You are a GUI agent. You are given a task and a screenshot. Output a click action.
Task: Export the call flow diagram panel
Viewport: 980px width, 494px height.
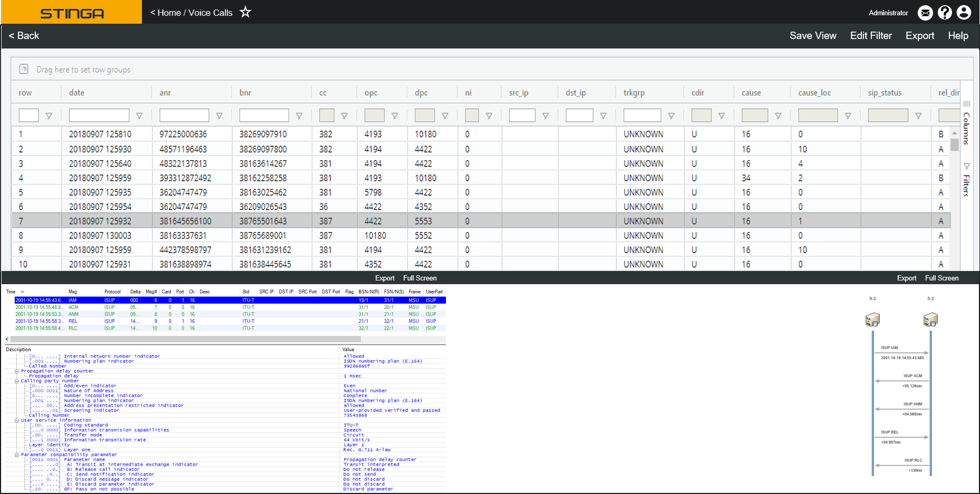907,278
